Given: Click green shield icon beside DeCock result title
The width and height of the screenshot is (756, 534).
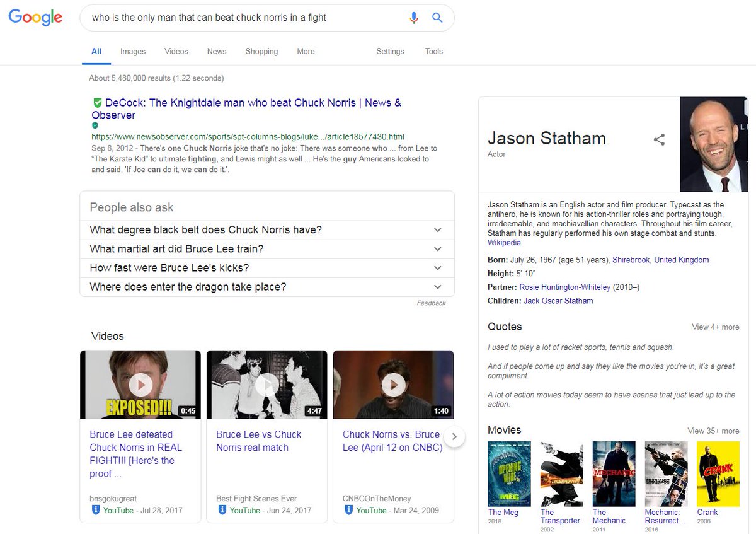Looking at the screenshot, I should (x=97, y=103).
